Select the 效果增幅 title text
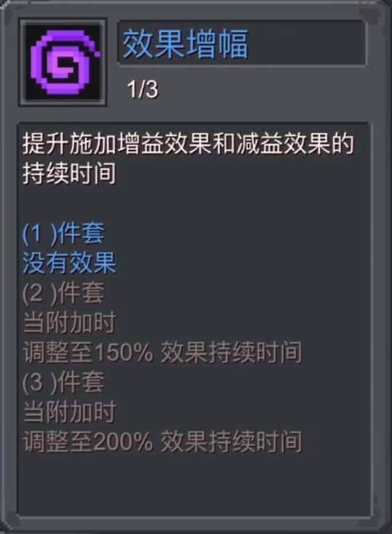Screen dimensions: 392x534 185,44
